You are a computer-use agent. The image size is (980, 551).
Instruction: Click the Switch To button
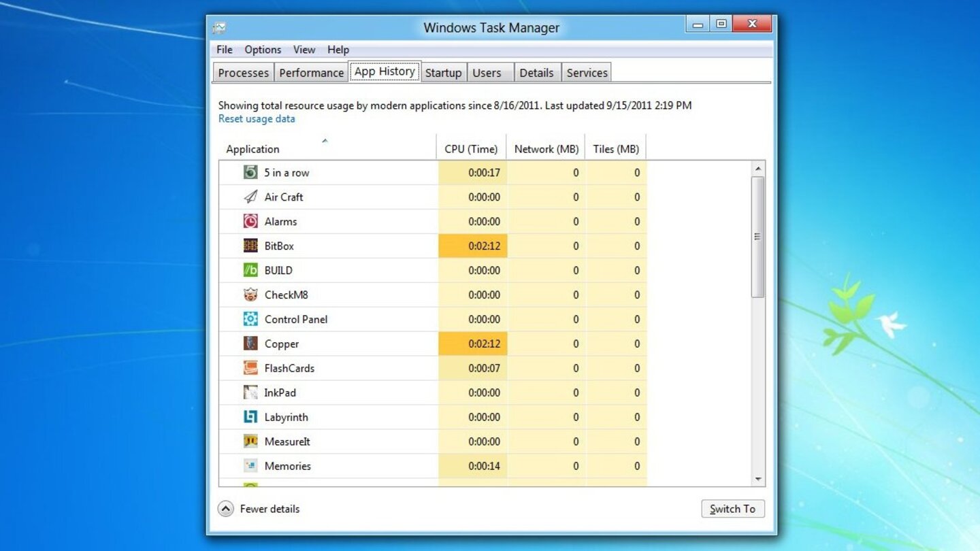tap(733, 509)
